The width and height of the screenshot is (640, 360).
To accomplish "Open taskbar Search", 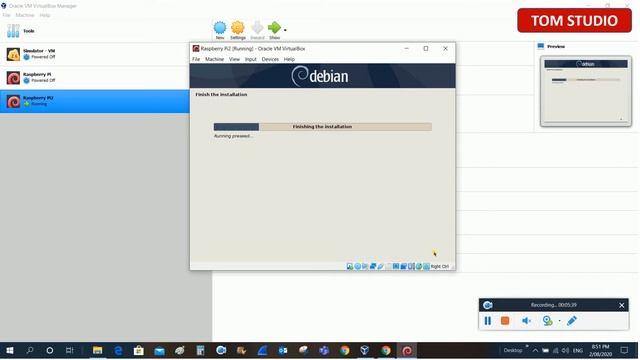I will tap(30, 351).
